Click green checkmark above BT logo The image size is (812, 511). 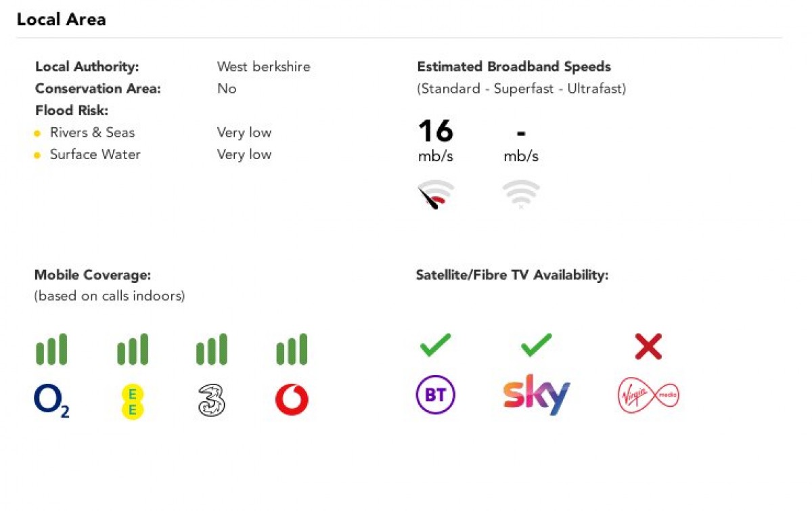pos(435,347)
